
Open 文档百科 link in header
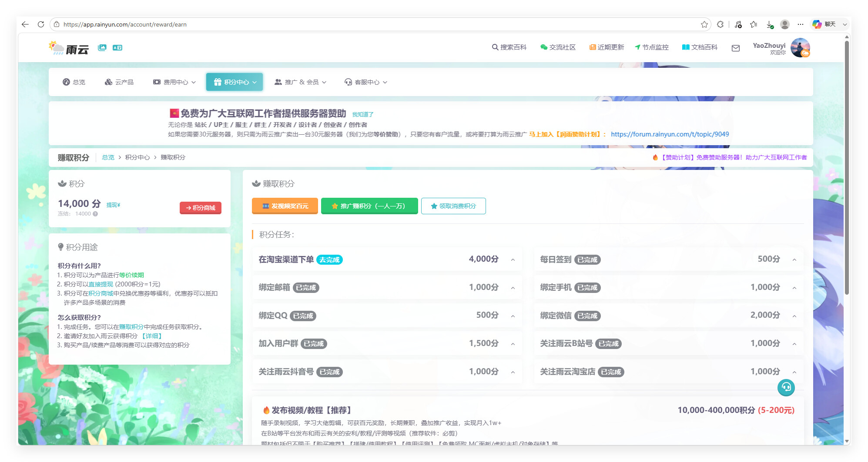click(x=700, y=47)
